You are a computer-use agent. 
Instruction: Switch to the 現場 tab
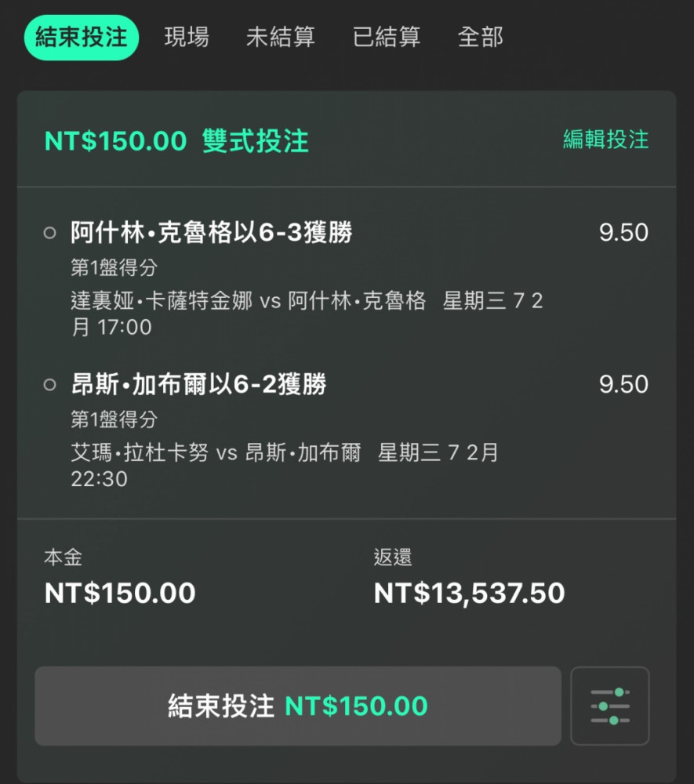(x=187, y=38)
